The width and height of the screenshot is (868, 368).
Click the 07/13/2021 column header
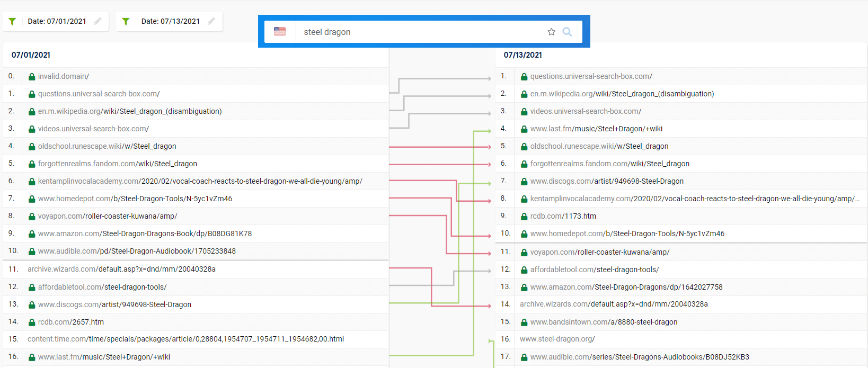click(x=522, y=55)
